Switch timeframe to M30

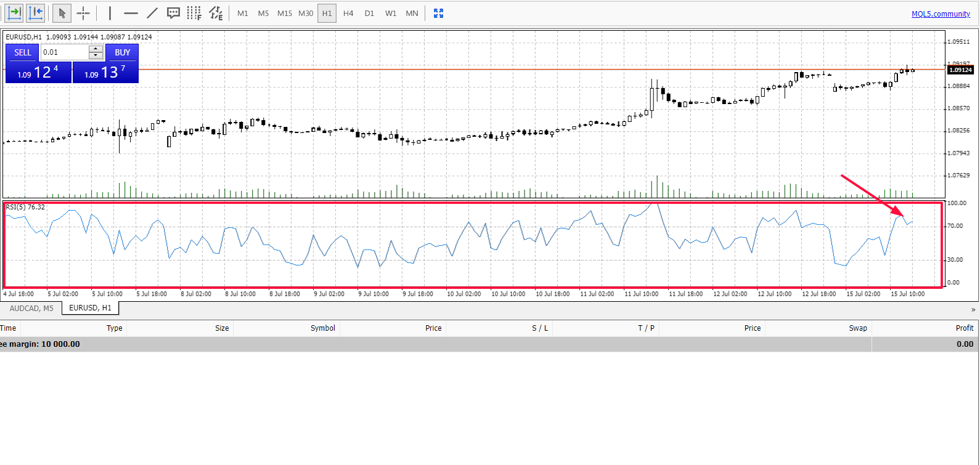pos(306,13)
